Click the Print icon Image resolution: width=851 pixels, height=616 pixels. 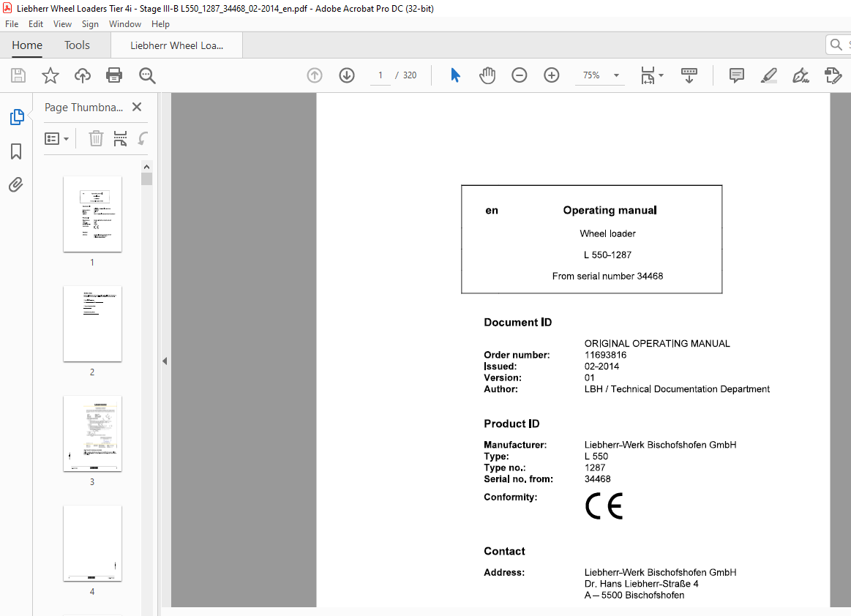(x=114, y=75)
